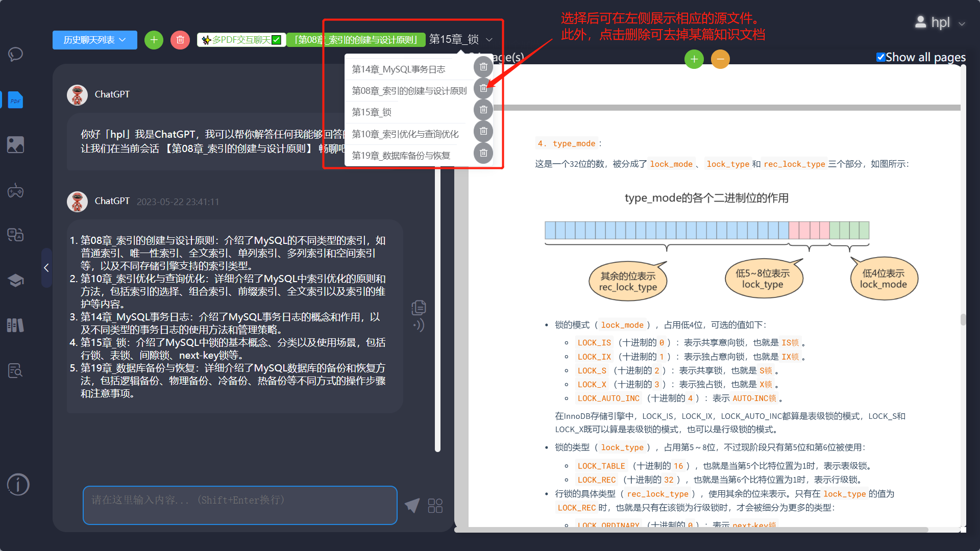Viewport: 980px width, 551px height.
Task: Open the PDF chat sidebar icon
Action: (15, 100)
